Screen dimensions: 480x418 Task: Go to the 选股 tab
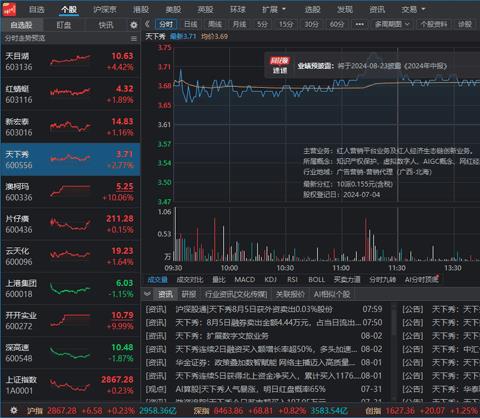[x=312, y=9]
